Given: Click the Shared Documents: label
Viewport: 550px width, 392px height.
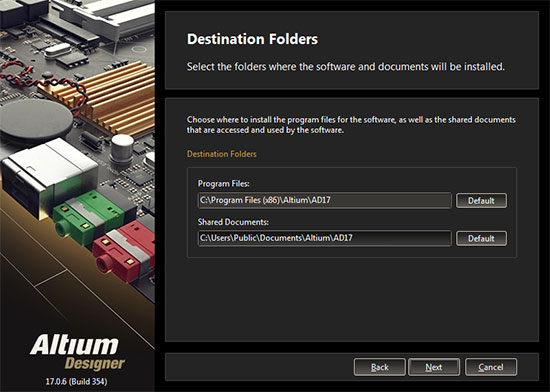Looking at the screenshot, I should [x=233, y=222].
